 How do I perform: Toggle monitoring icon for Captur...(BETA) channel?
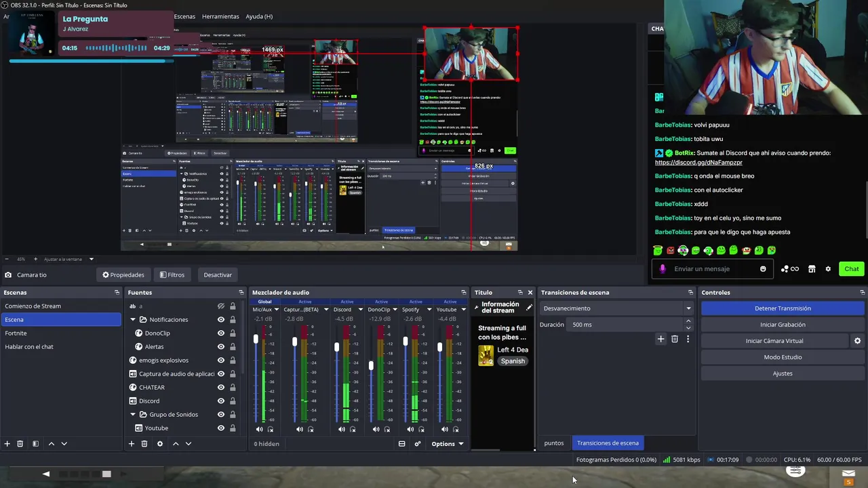click(x=311, y=429)
